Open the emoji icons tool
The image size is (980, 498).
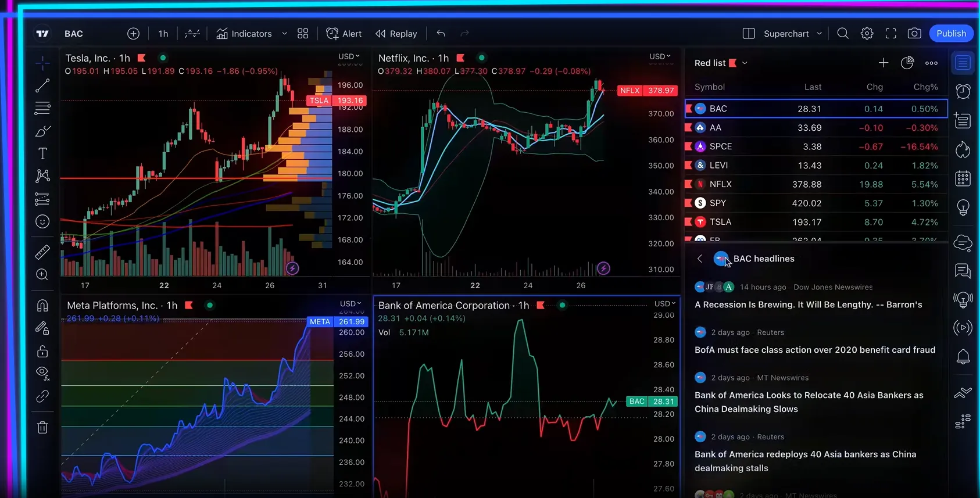42,221
